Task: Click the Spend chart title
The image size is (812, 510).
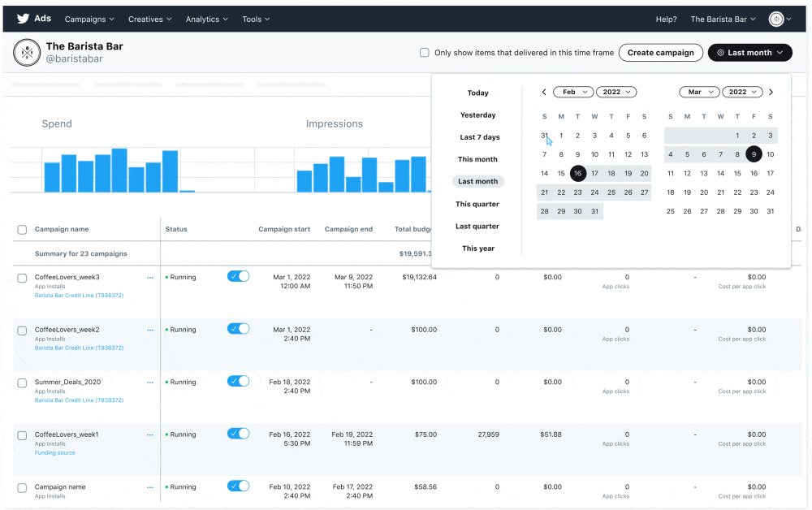Action: click(57, 123)
